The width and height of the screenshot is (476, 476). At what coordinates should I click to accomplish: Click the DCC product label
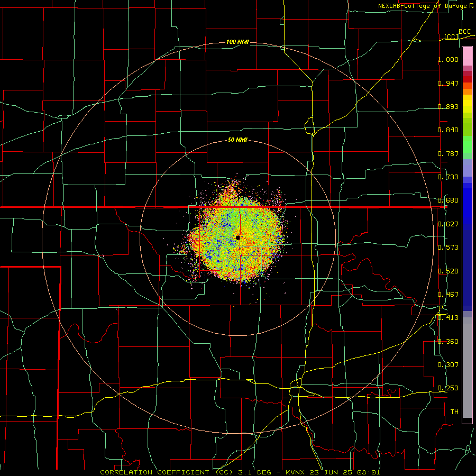464,32
